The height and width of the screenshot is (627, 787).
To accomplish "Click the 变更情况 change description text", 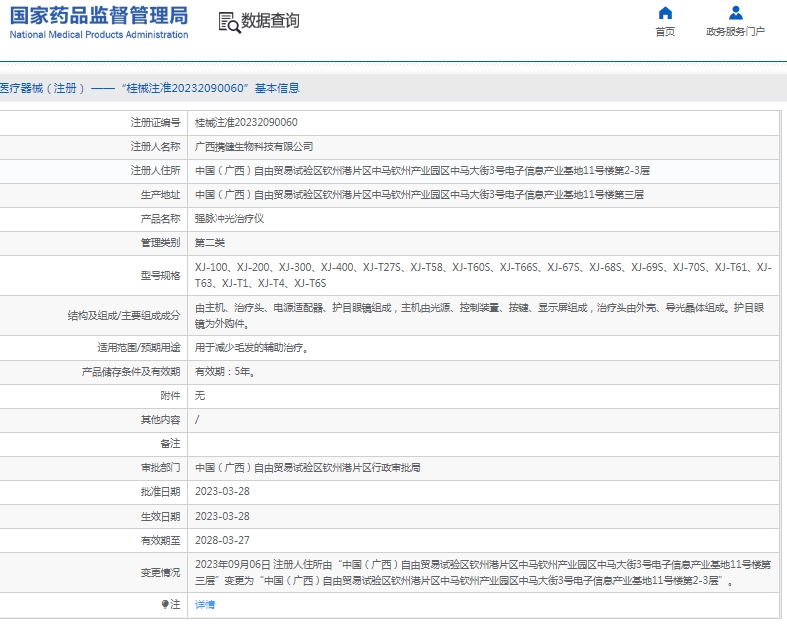I will 483,573.
